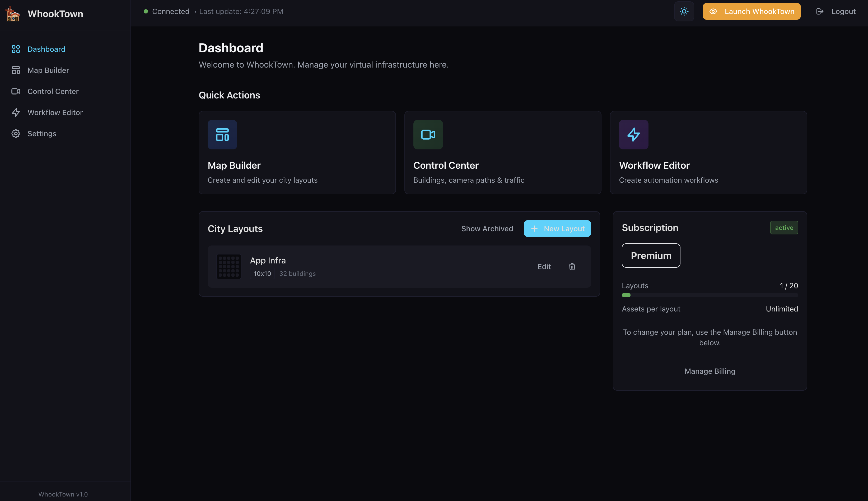Screen dimensions: 868x501
Task: Click the Layouts usage progress bar
Action: 710,295
